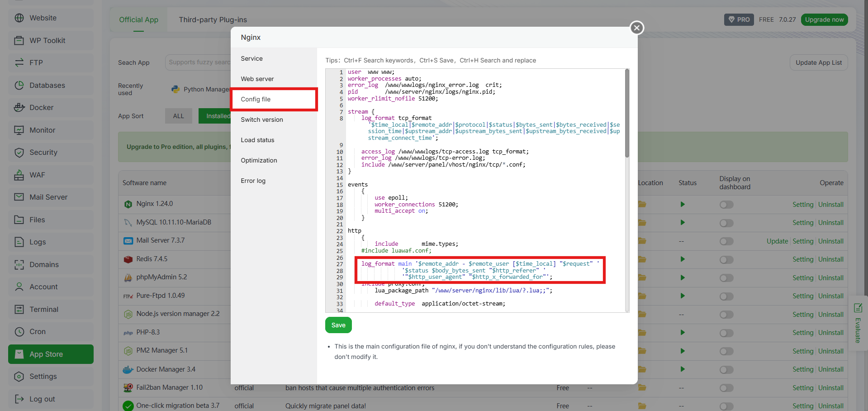Toggle dashboard display for Mail Server row
This screenshot has height=411, width=868.
[x=726, y=241]
